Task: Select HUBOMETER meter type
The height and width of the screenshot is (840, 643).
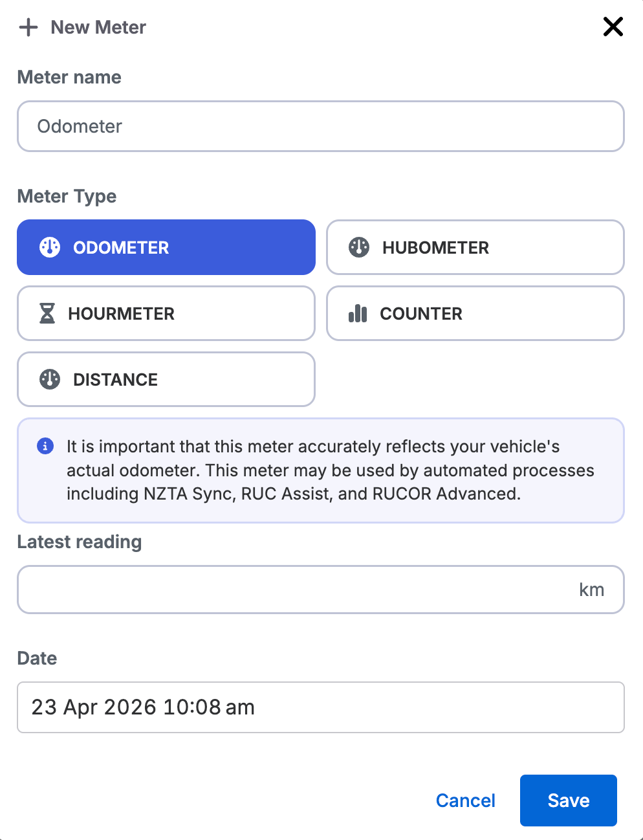Action: [x=475, y=247]
